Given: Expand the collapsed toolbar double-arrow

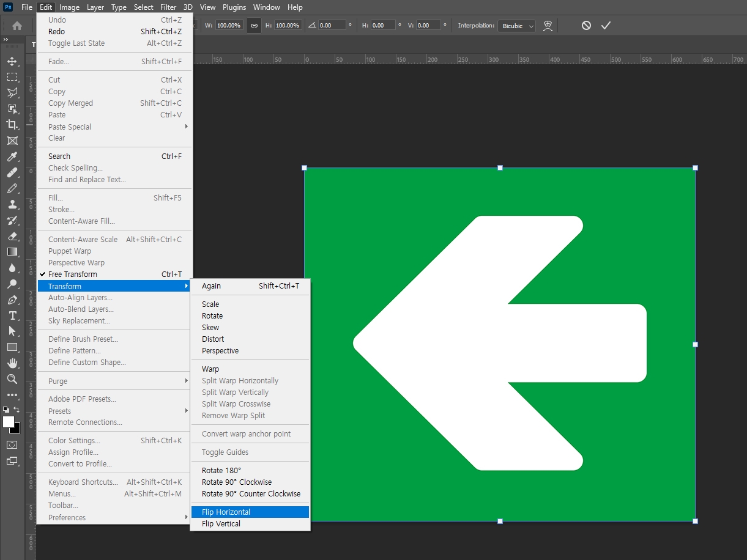Looking at the screenshot, I should (x=6, y=39).
